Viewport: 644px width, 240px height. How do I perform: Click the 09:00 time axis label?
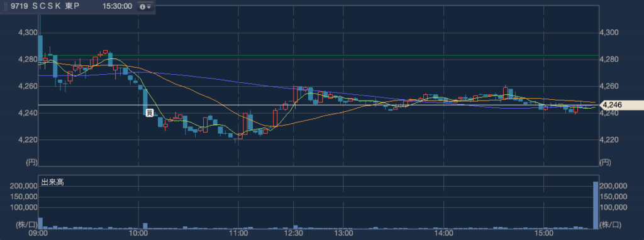coord(39,234)
